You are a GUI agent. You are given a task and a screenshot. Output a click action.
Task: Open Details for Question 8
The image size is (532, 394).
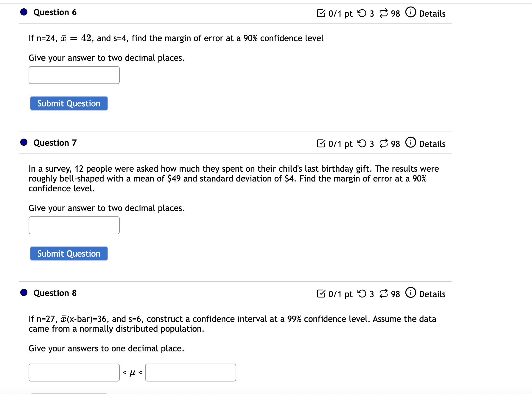click(432, 294)
